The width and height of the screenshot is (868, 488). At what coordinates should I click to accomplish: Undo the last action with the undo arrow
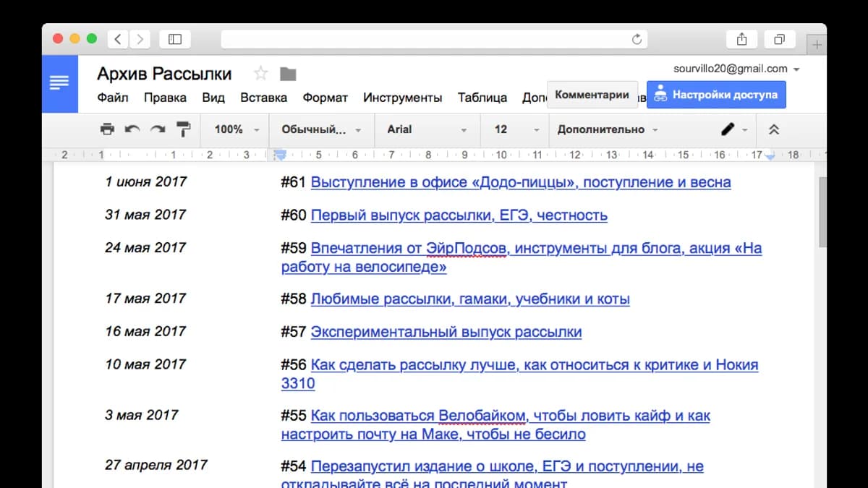click(132, 129)
